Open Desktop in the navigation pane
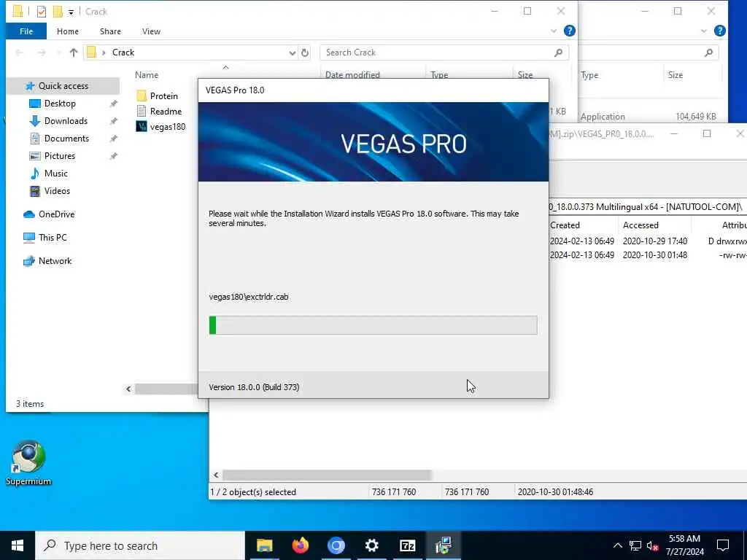Viewport: 747px width, 560px height. click(60, 104)
